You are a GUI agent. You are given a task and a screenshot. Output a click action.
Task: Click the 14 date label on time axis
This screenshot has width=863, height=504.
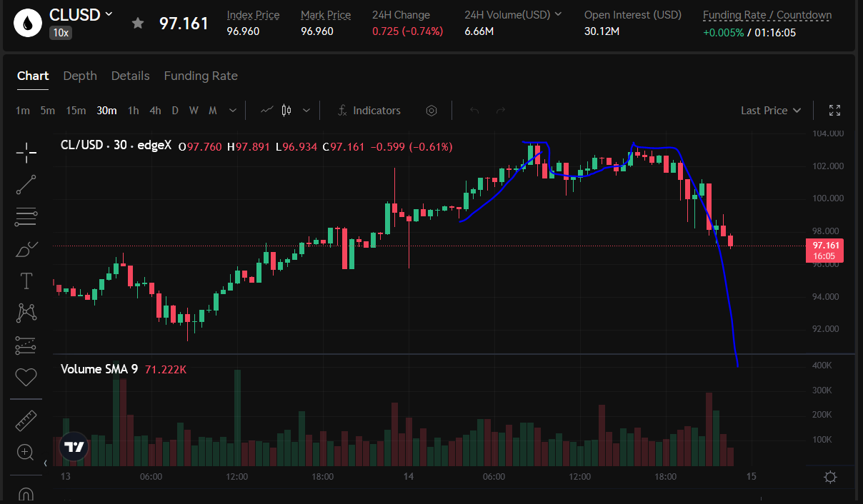coord(409,476)
